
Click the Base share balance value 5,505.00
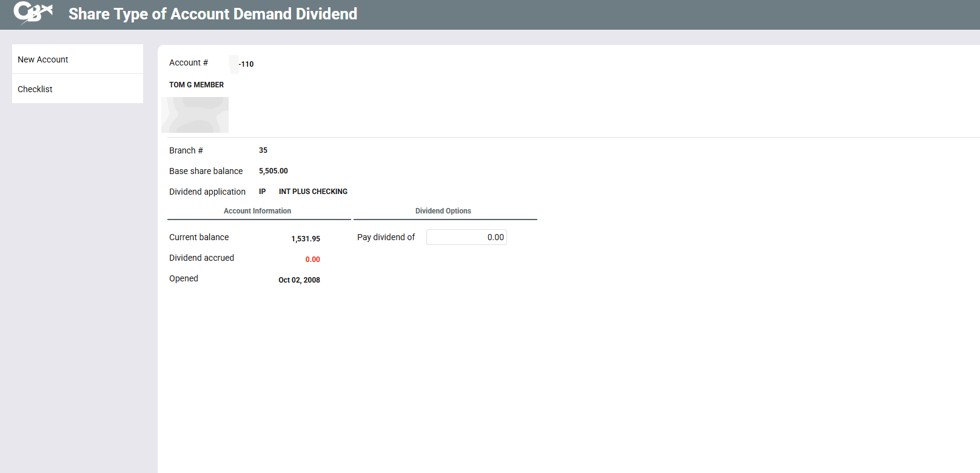pos(273,171)
